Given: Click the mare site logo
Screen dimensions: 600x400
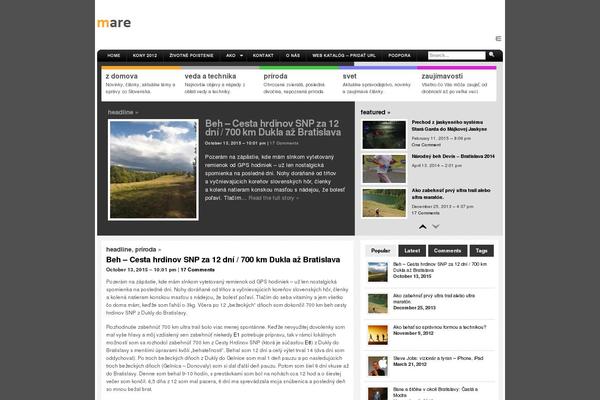Looking at the screenshot, I should point(114,23).
